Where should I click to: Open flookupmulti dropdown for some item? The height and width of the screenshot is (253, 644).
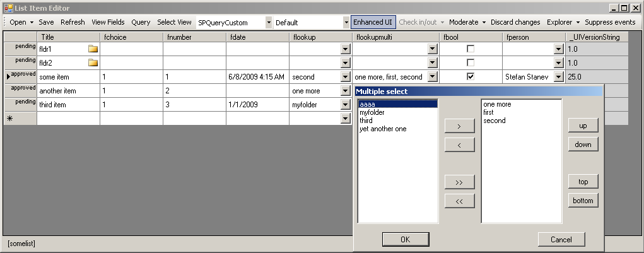pos(433,77)
